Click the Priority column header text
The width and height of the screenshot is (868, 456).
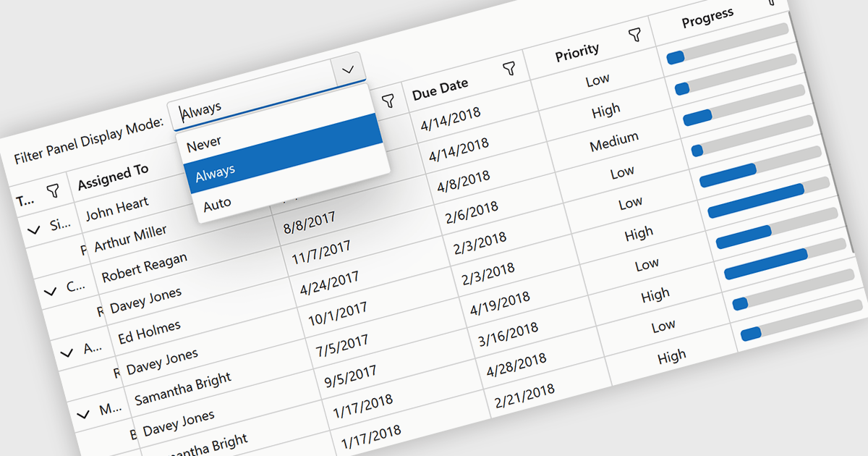(x=576, y=51)
